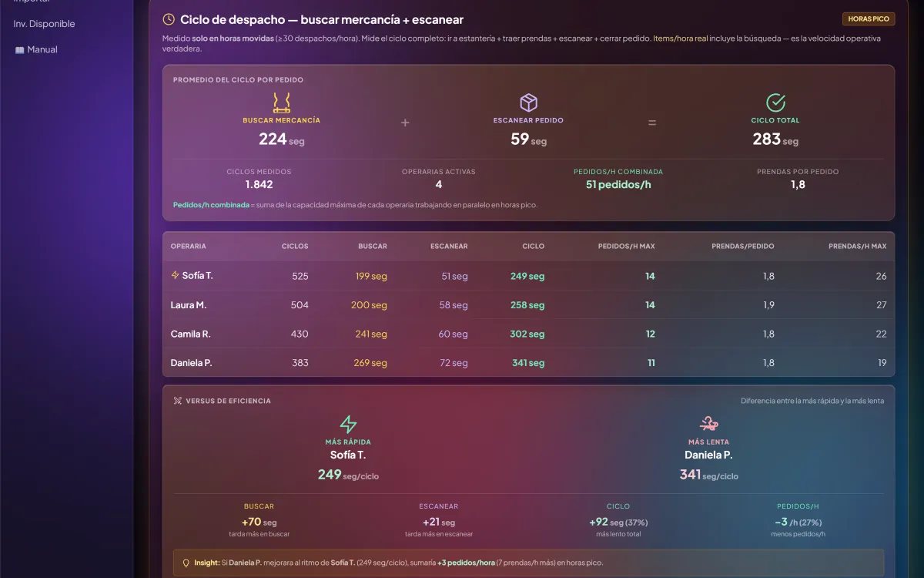Click the 430 cycles value for Camila
This screenshot has height=578, width=924.
coord(300,334)
